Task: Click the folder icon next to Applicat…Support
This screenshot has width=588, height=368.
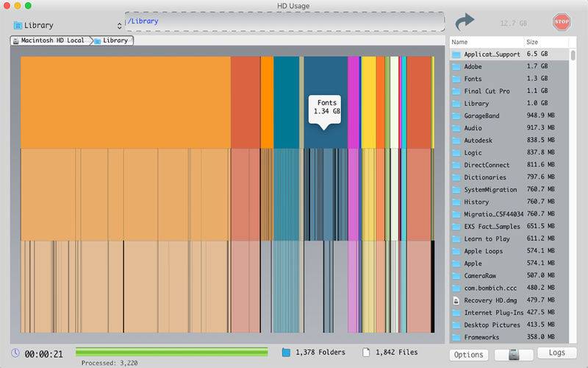Action: pyautogui.click(x=456, y=54)
